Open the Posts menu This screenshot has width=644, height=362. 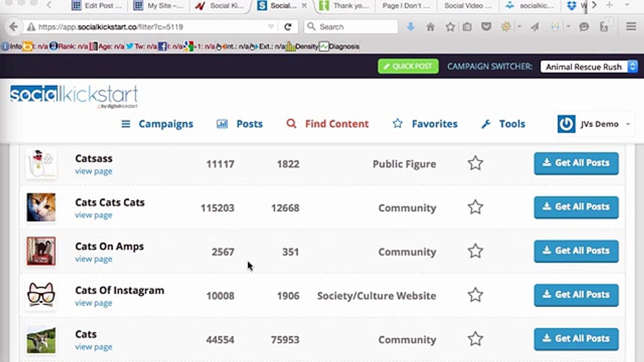239,124
